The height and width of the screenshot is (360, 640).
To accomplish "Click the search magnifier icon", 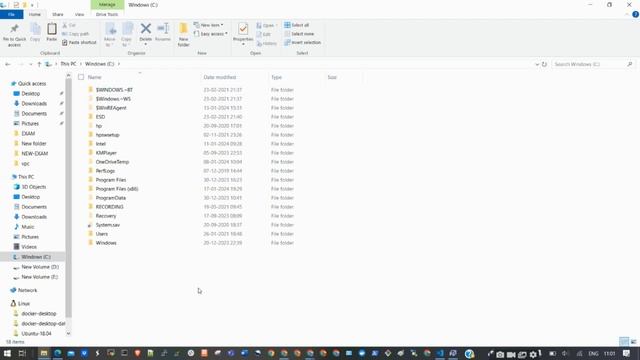I will (630, 64).
